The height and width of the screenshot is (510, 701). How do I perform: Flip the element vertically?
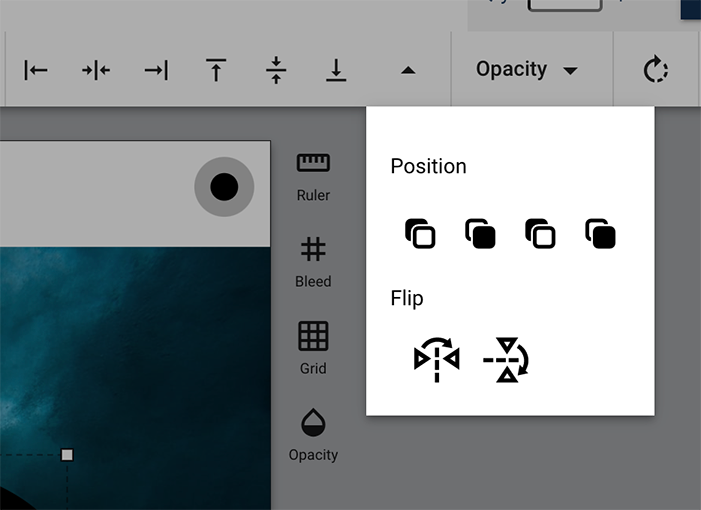point(506,360)
